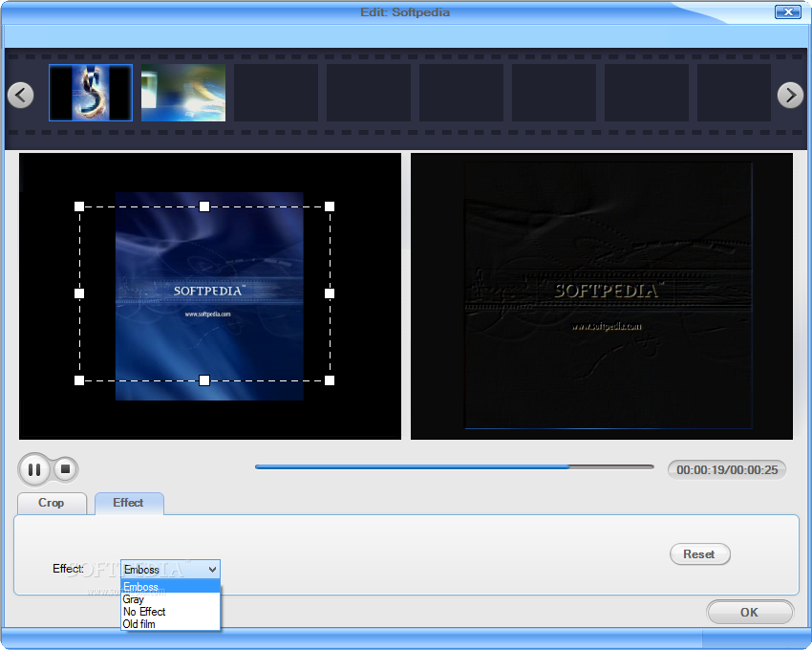812x650 pixels.
Task: Choose Old film from the effect list
Action: pyautogui.click(x=170, y=624)
